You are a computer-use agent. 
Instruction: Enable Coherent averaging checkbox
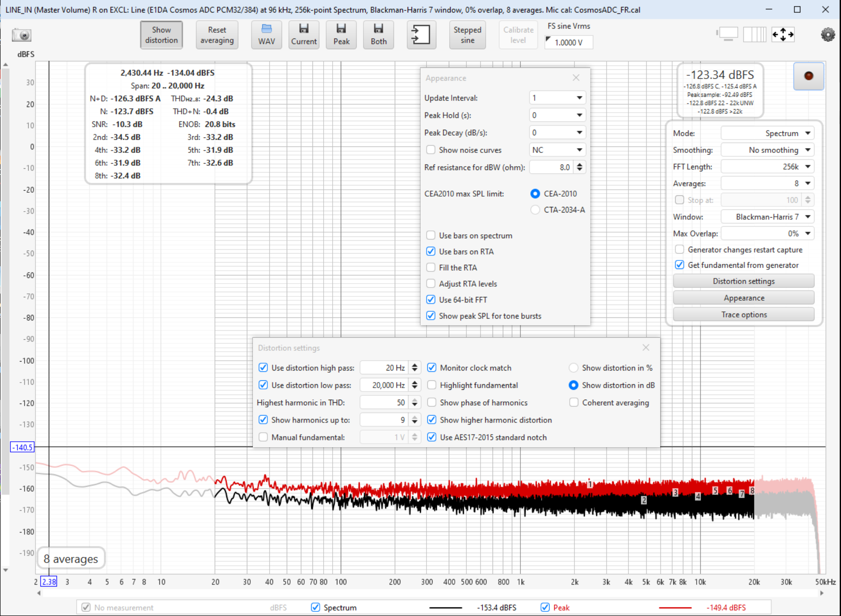coord(574,403)
